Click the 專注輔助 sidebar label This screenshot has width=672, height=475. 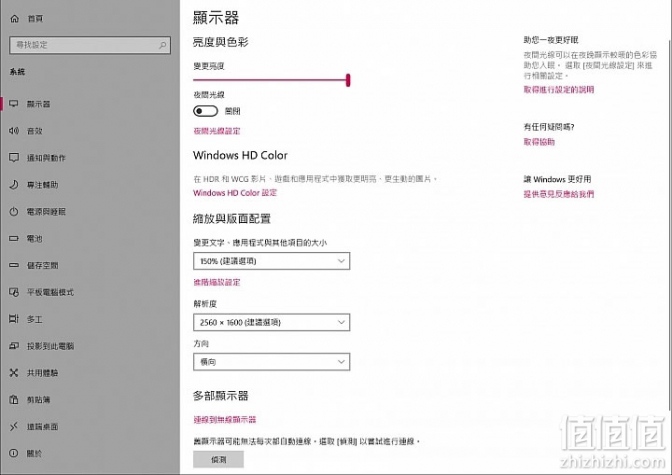(x=42, y=185)
